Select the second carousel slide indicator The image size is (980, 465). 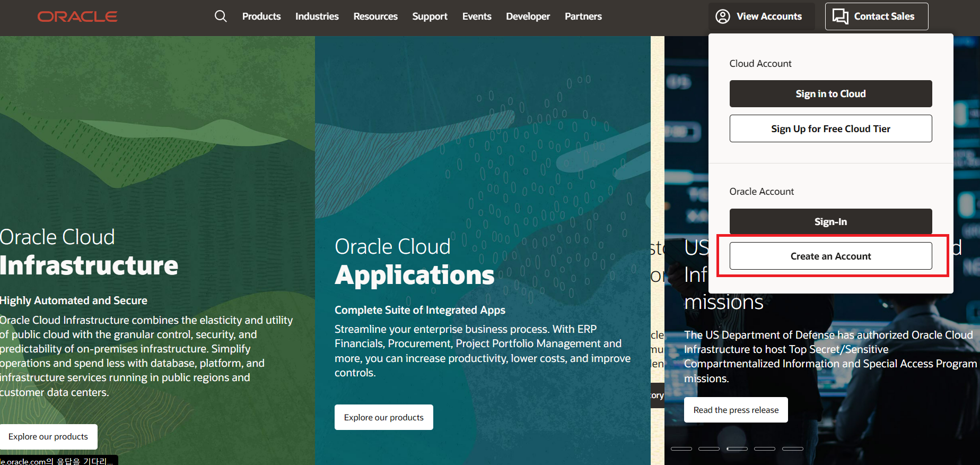click(709, 449)
